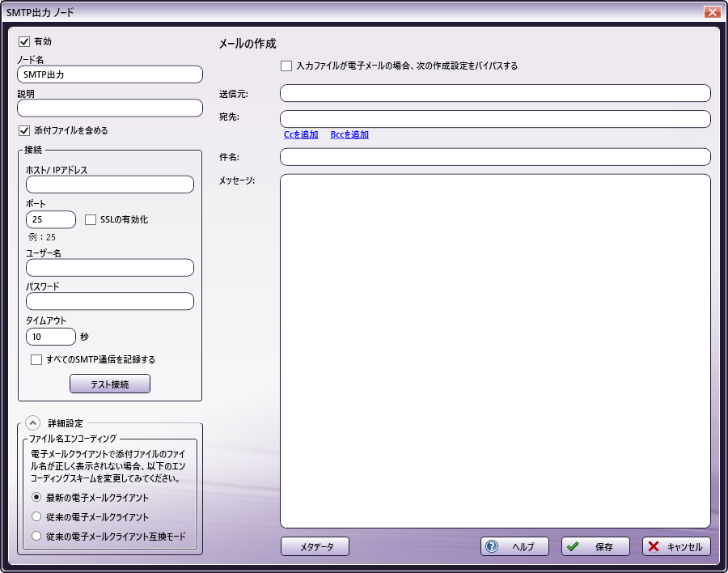Toggle 添付ファイルを含める checkbox

[x=24, y=130]
